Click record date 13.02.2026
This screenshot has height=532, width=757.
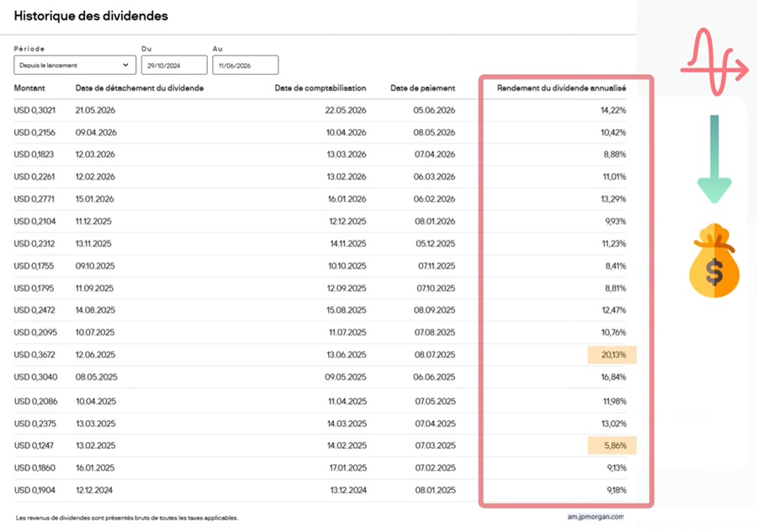tap(347, 177)
